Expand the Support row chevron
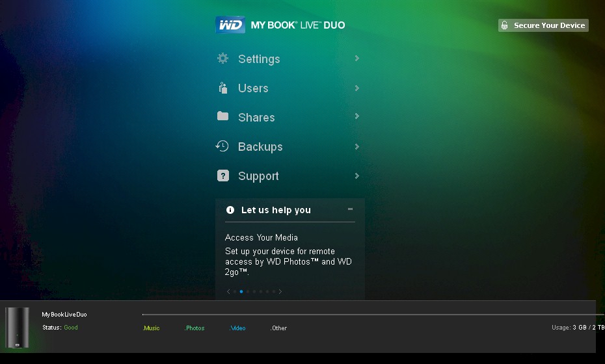605x364 pixels. pos(357,176)
